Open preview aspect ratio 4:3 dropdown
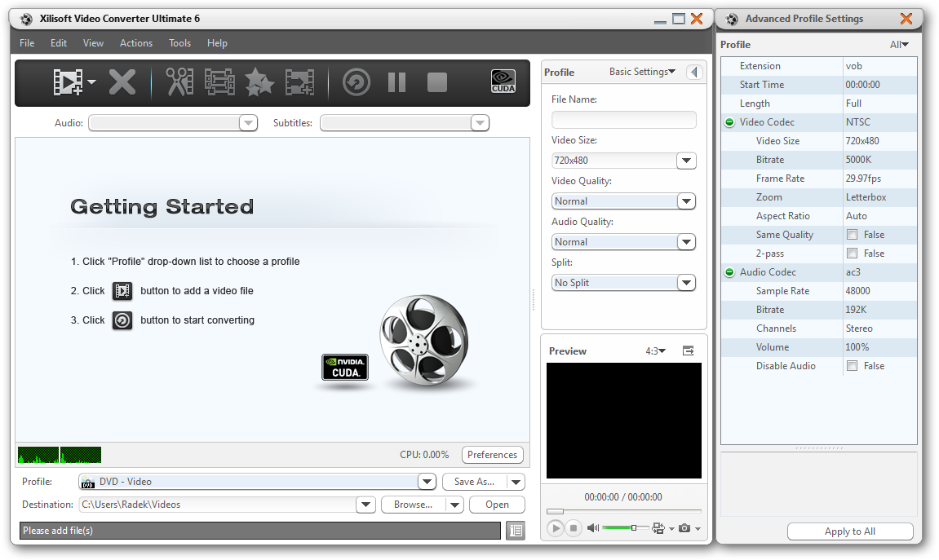939x560 pixels. [x=655, y=351]
